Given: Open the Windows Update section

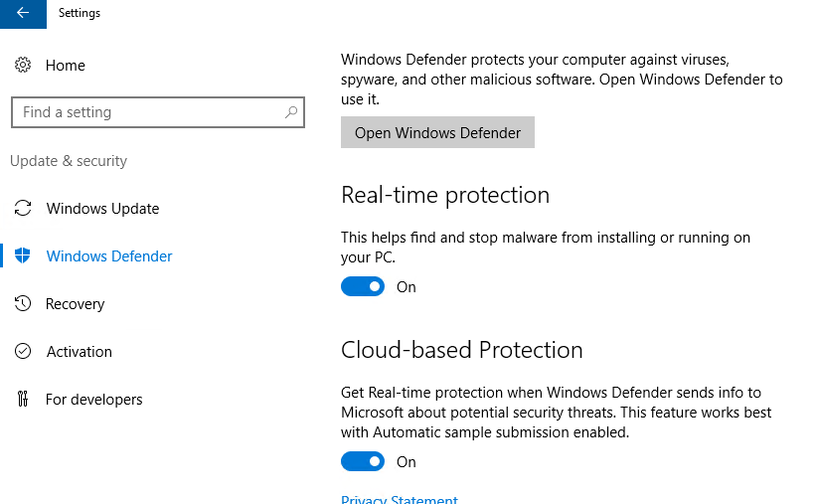Looking at the screenshot, I should click(102, 209).
